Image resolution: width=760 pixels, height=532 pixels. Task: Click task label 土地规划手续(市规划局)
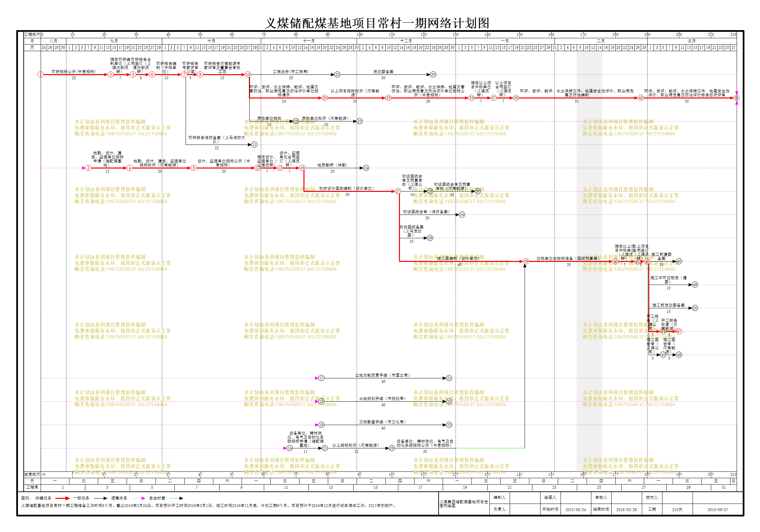point(383,399)
